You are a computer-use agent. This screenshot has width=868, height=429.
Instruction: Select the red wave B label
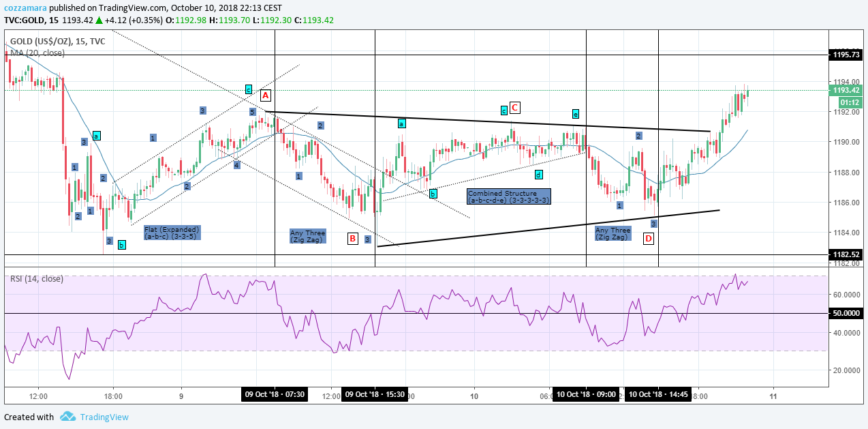[x=352, y=238]
